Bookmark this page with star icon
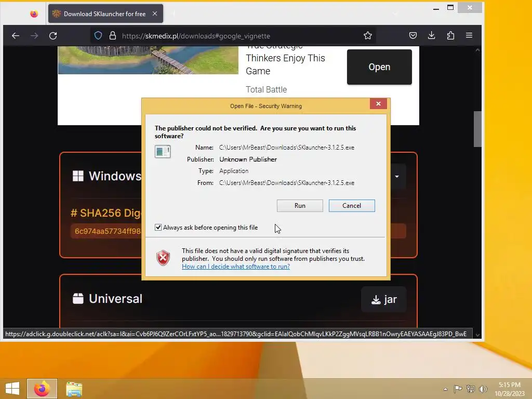This screenshot has height=399, width=532. [x=368, y=36]
